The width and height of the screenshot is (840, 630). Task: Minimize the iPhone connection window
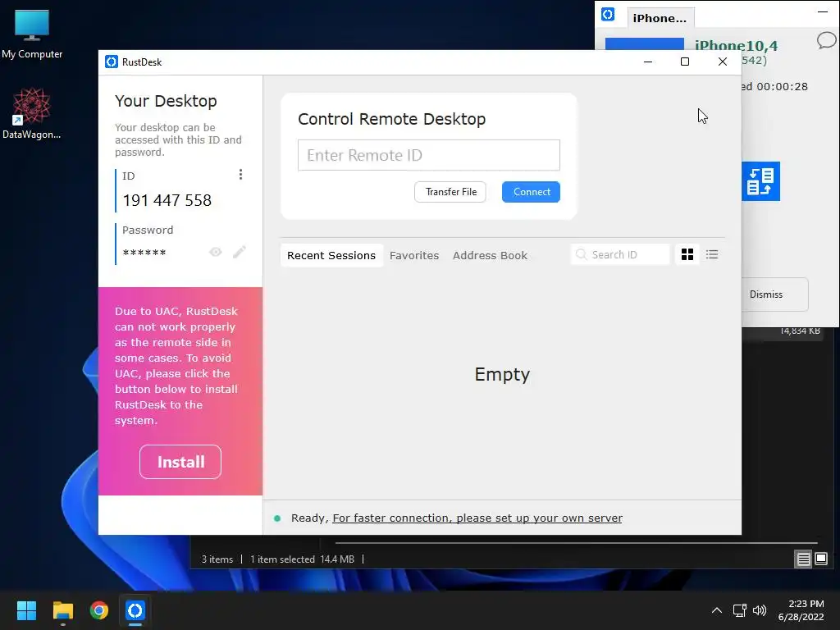(x=823, y=11)
